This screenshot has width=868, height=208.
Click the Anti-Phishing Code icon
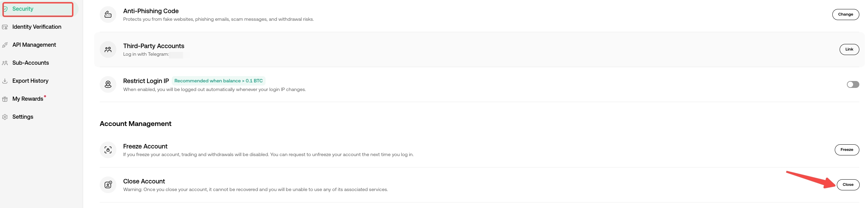[108, 15]
